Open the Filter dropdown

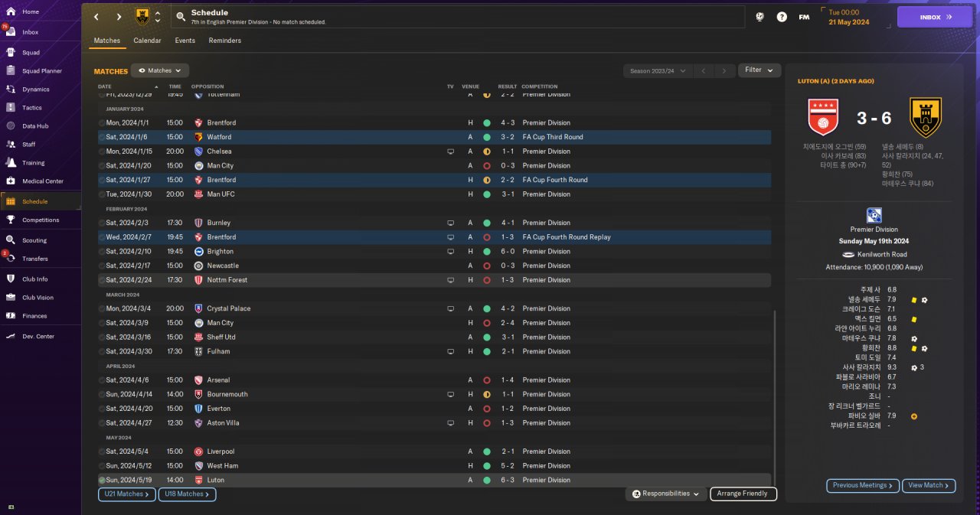pos(759,70)
